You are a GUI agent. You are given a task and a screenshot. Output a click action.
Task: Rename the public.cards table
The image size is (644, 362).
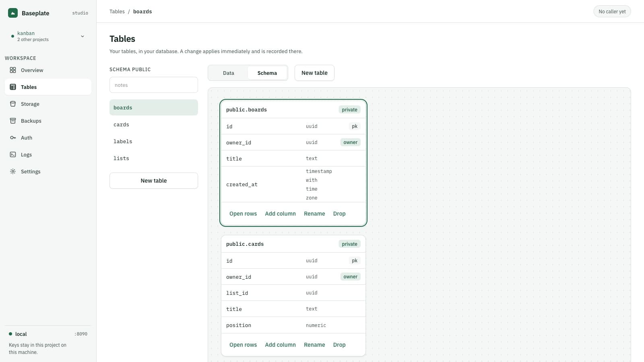(x=314, y=345)
